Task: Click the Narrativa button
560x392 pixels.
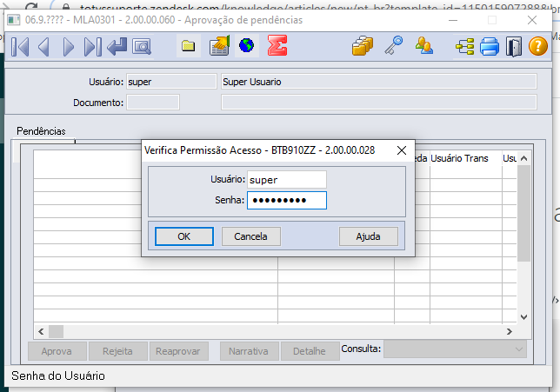Action: pyautogui.click(x=249, y=351)
